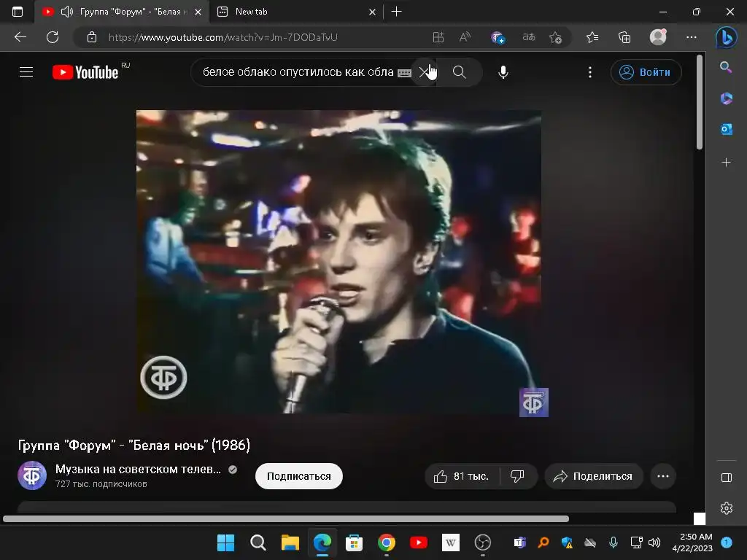Viewport: 747px width, 560px height.
Task: Open the YouTube hamburger guide menu
Action: click(26, 72)
